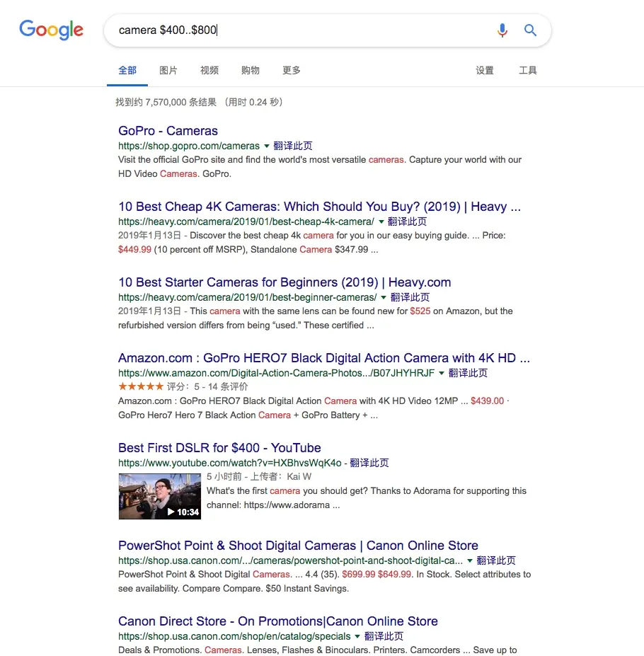Start voice search with microphone icon
644x656 pixels.
pos(502,30)
